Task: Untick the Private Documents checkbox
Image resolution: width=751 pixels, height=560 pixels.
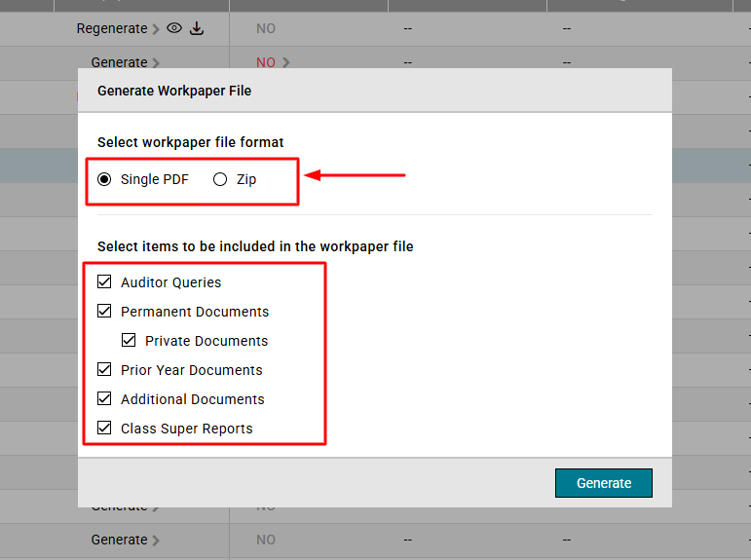Action: pos(129,341)
